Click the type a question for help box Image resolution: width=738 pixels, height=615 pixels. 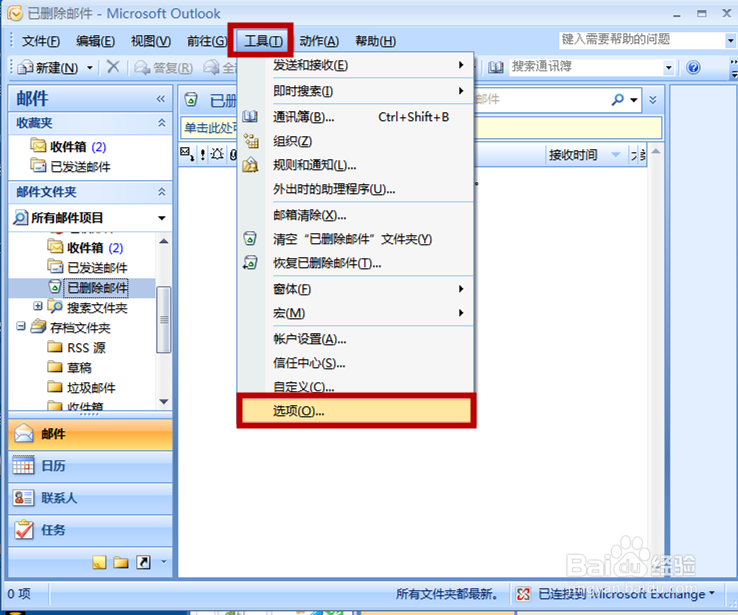coord(642,40)
